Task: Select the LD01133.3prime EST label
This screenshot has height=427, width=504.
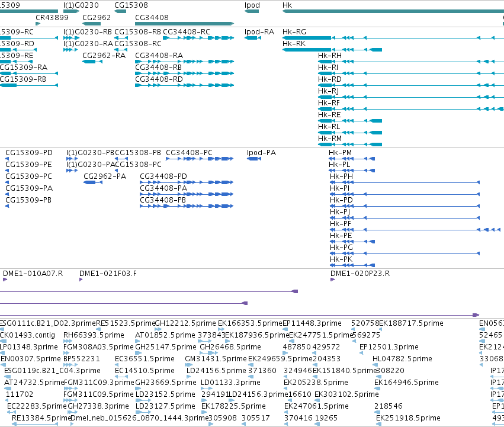Action: click(230, 383)
